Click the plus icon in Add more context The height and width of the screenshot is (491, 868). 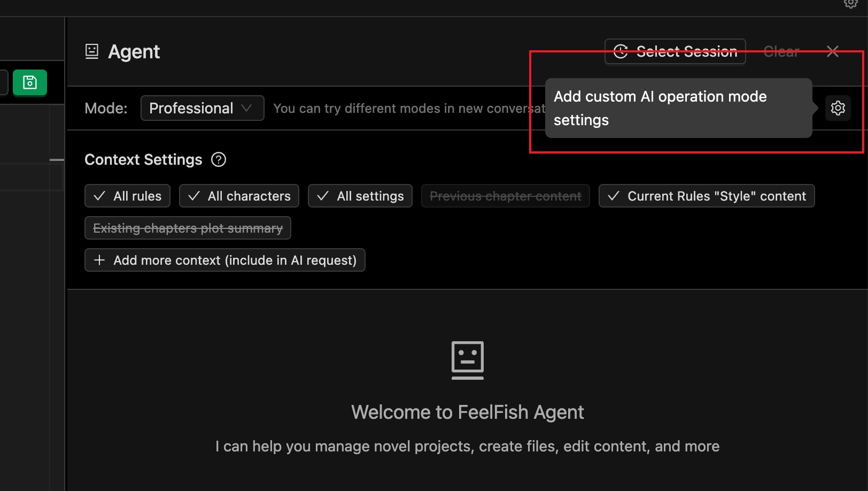(99, 260)
